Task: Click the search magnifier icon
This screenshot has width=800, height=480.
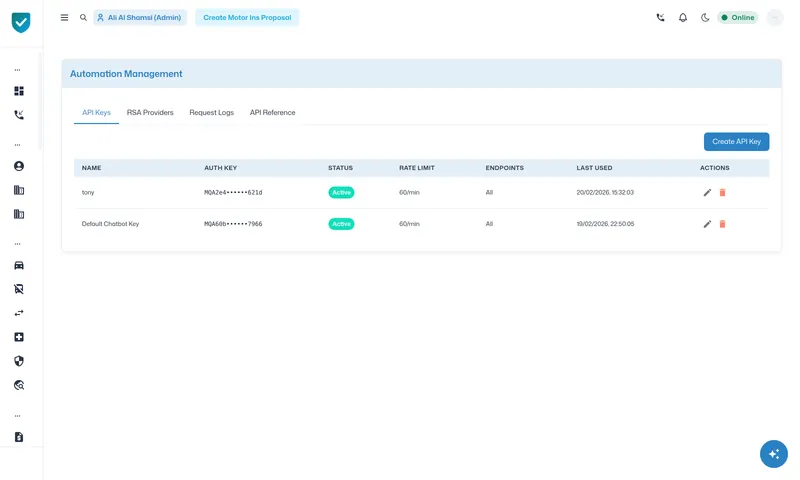Action: click(x=83, y=17)
